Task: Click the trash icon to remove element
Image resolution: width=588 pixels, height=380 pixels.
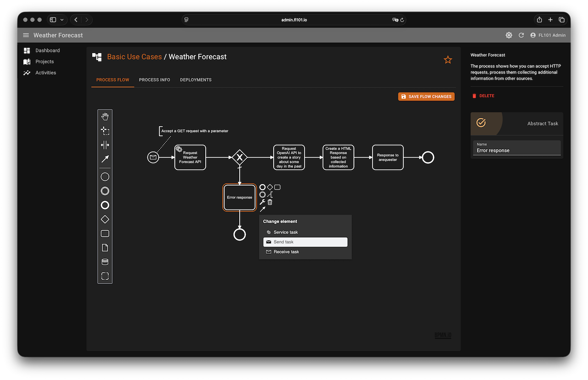Action: [x=270, y=202]
